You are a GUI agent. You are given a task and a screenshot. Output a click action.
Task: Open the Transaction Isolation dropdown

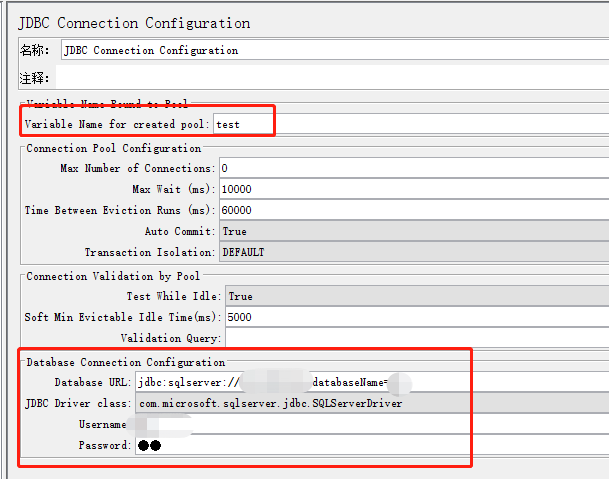pyautogui.click(x=412, y=252)
